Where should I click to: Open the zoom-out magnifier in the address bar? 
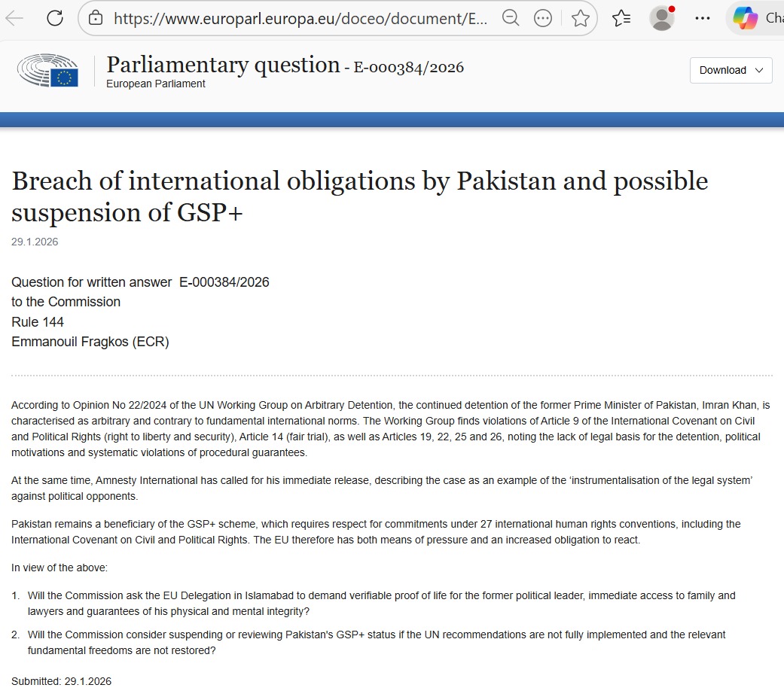[x=511, y=18]
